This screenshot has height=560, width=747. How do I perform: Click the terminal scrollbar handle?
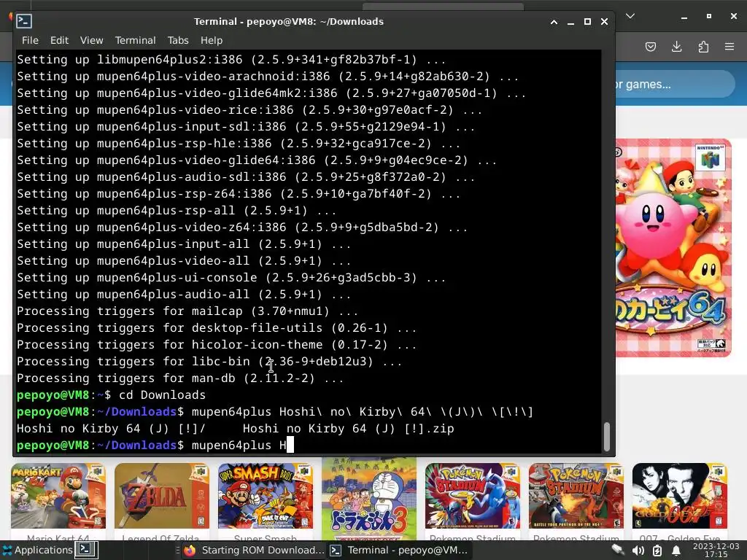click(607, 437)
